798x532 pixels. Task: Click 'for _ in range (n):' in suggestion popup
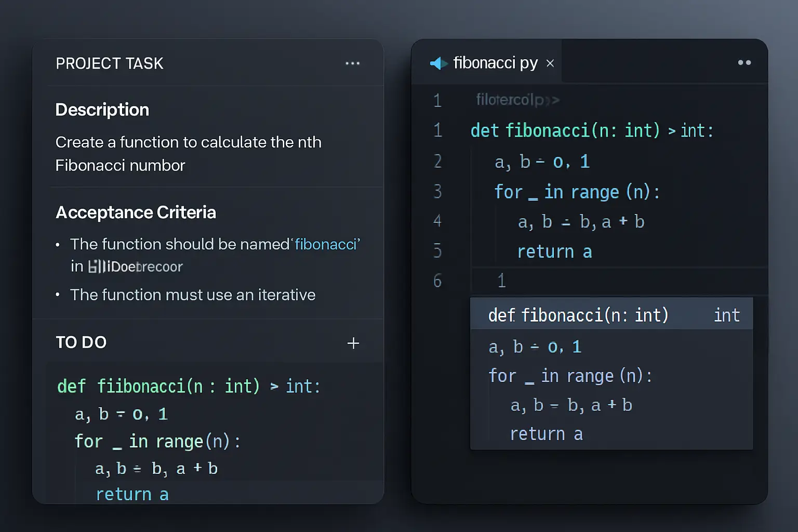click(570, 376)
